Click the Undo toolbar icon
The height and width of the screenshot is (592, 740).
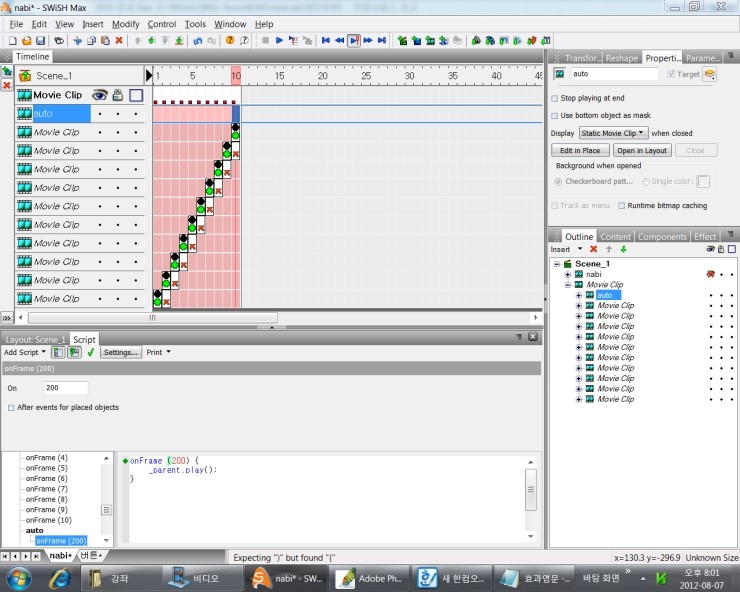click(x=198, y=41)
